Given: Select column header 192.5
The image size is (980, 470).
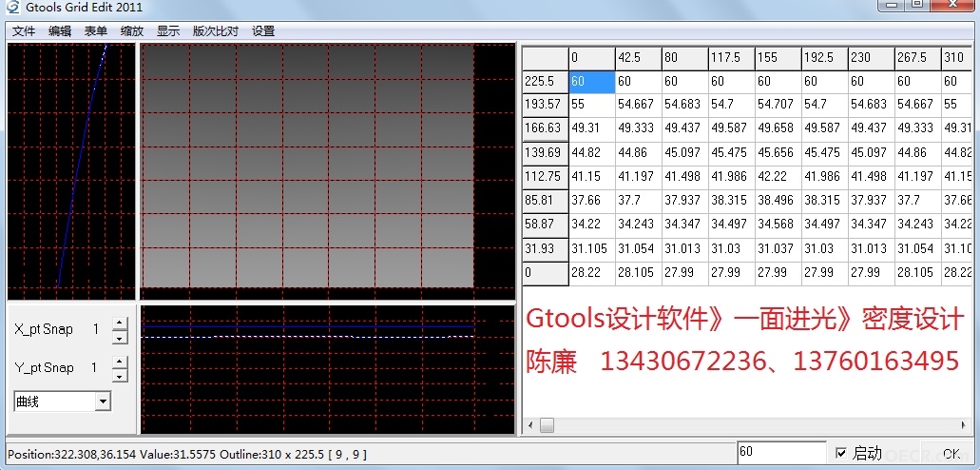Looking at the screenshot, I should 825,58.
